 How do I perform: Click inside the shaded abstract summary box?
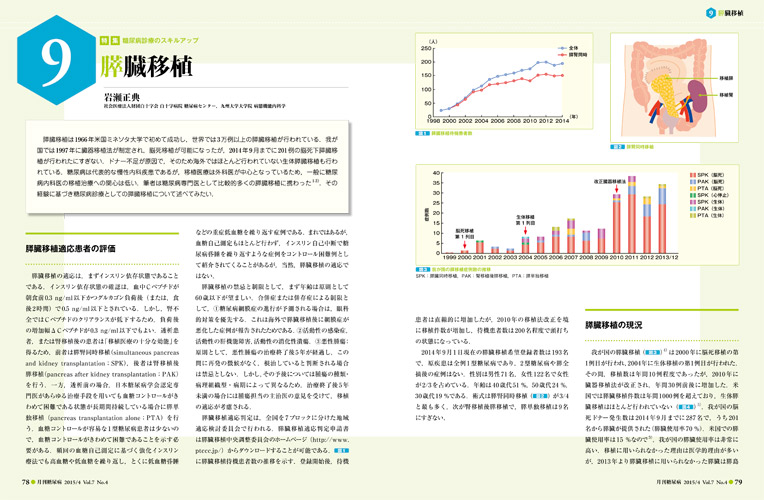[x=188, y=167]
